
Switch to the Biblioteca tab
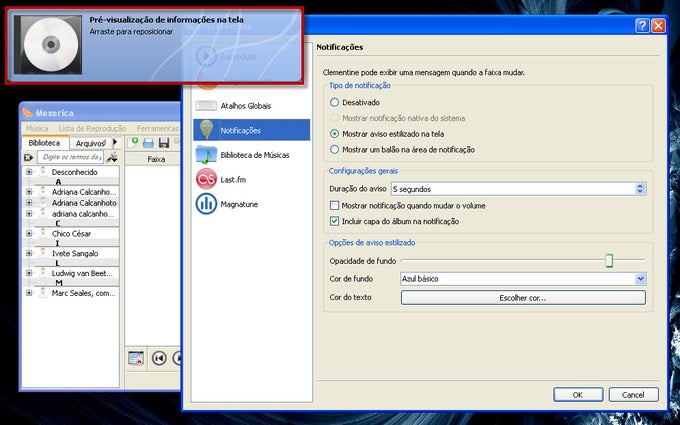point(44,143)
